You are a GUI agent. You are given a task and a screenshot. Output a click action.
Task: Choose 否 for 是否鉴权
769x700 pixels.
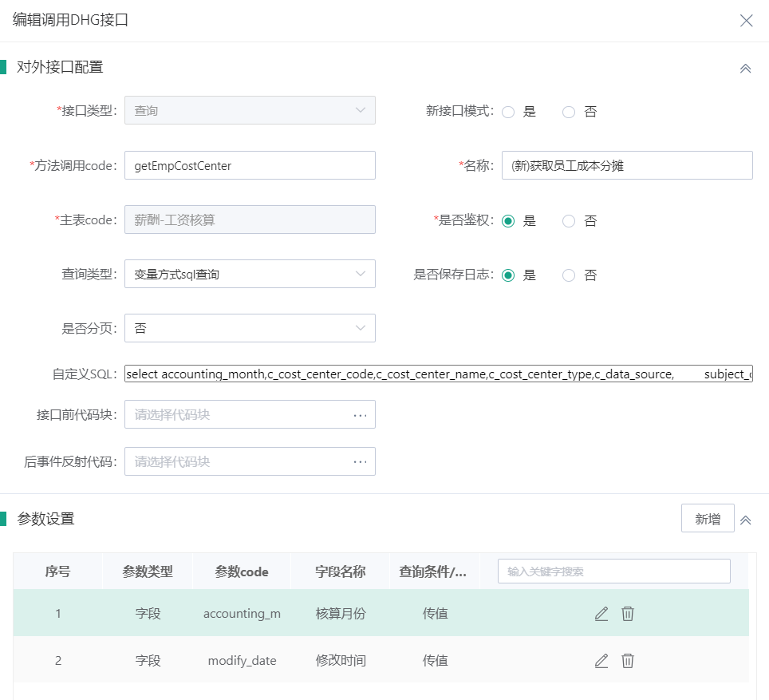coord(566,221)
